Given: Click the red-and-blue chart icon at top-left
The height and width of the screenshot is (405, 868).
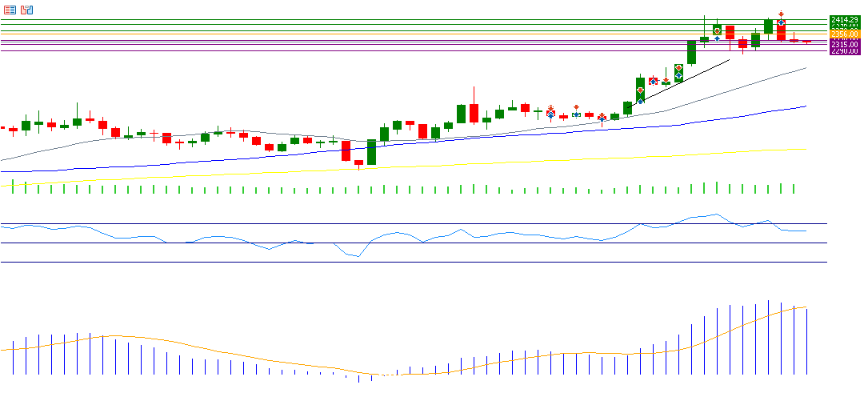Looking at the screenshot, I should coord(27,10).
